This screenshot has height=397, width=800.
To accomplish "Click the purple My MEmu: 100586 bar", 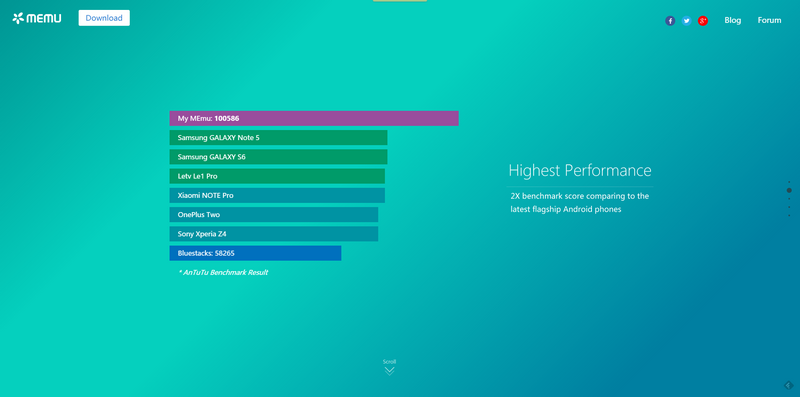I will click(x=314, y=118).
